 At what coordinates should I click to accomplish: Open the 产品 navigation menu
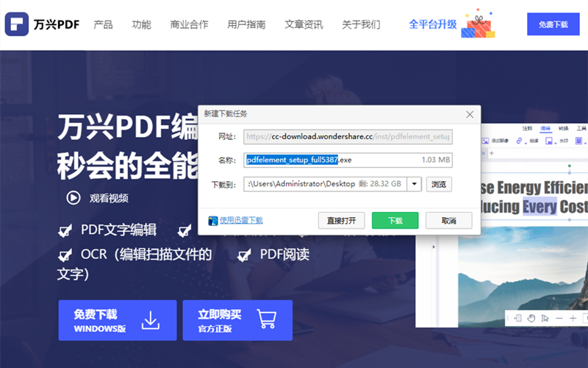click(x=104, y=24)
